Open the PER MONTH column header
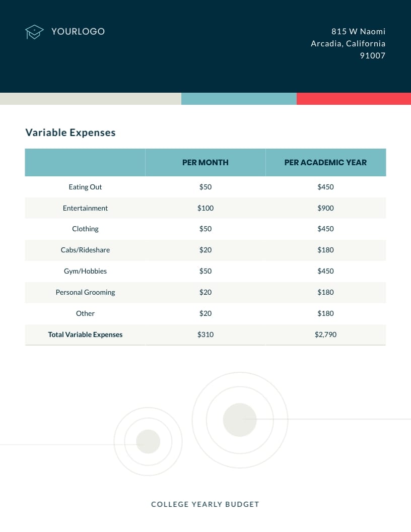Viewport: 411px width, 532px height. click(x=205, y=162)
